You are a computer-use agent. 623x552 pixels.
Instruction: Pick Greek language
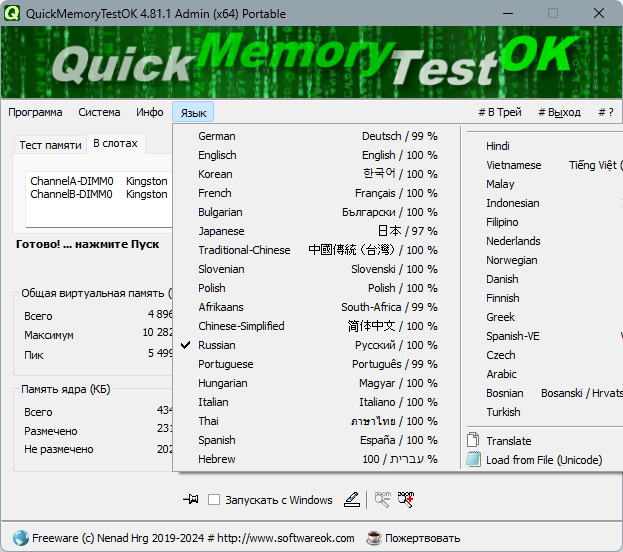[544, 317]
